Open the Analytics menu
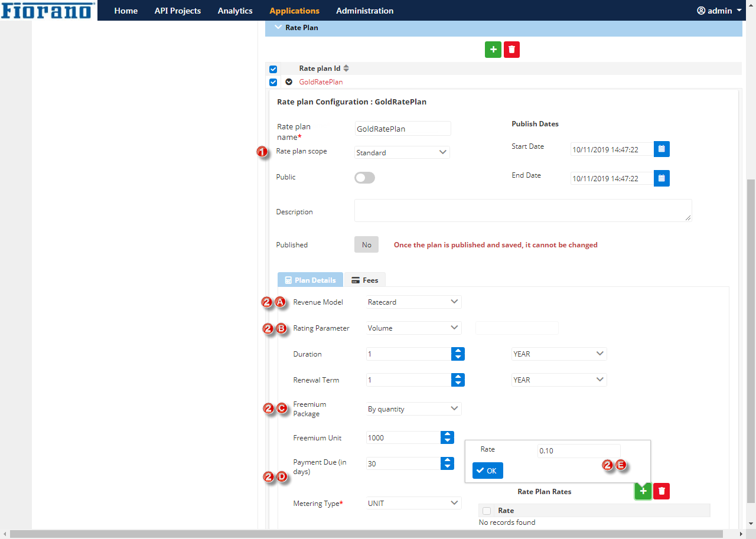 (235, 11)
